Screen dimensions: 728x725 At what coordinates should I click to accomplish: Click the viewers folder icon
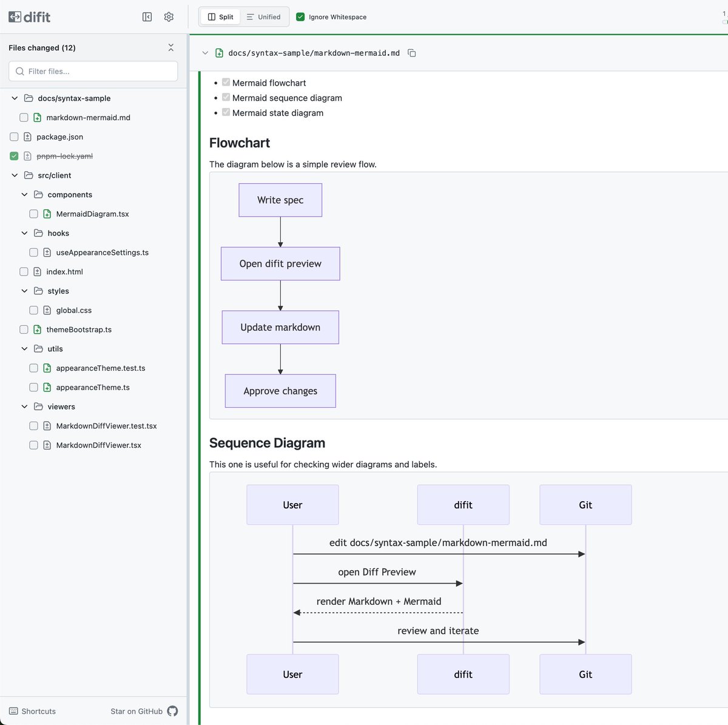click(38, 406)
